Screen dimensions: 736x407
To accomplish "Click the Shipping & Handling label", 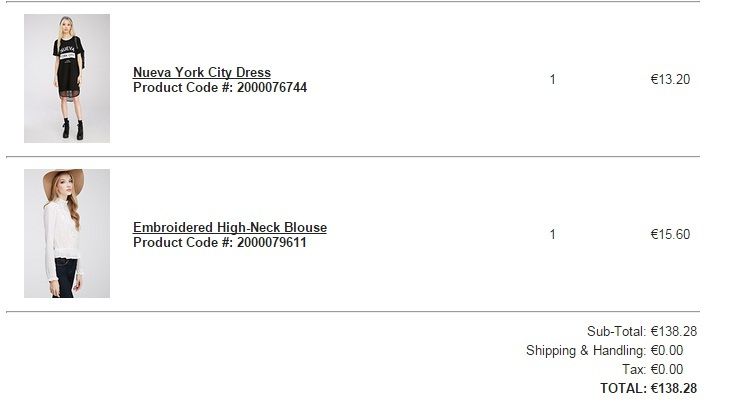I will point(586,351).
